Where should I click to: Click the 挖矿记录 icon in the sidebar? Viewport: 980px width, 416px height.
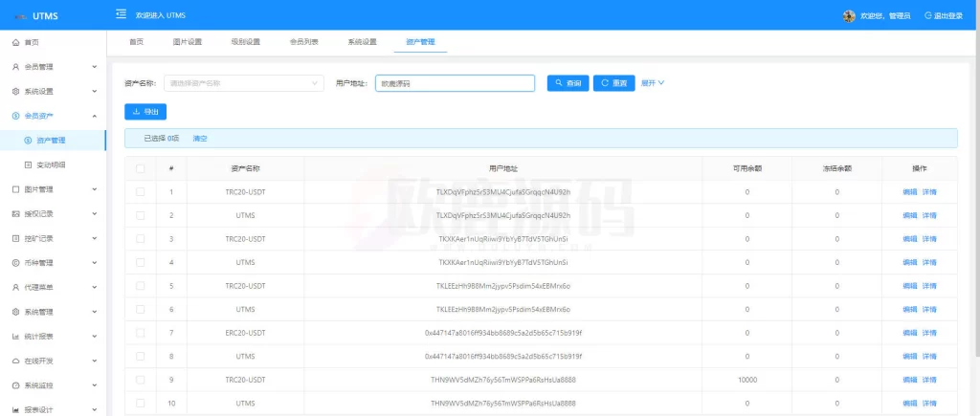[x=16, y=238]
